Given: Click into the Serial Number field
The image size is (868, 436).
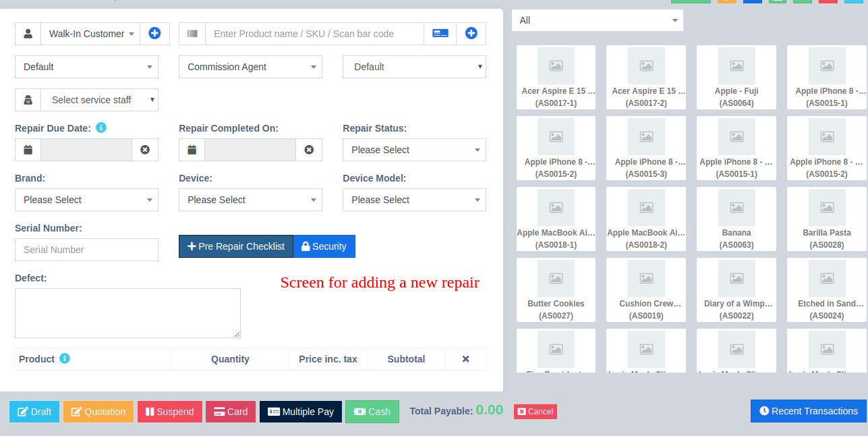Looking at the screenshot, I should (x=86, y=250).
